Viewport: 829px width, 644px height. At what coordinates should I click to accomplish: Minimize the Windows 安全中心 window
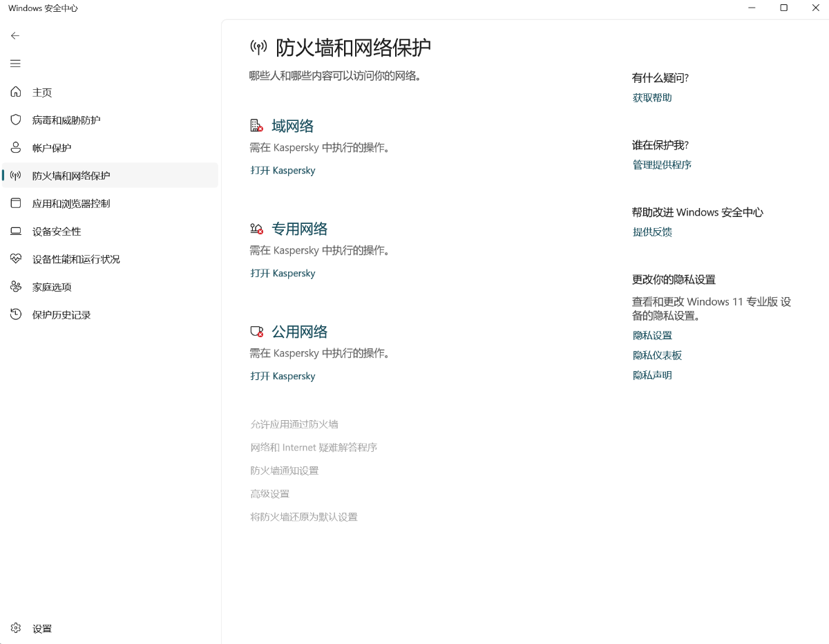coord(752,8)
